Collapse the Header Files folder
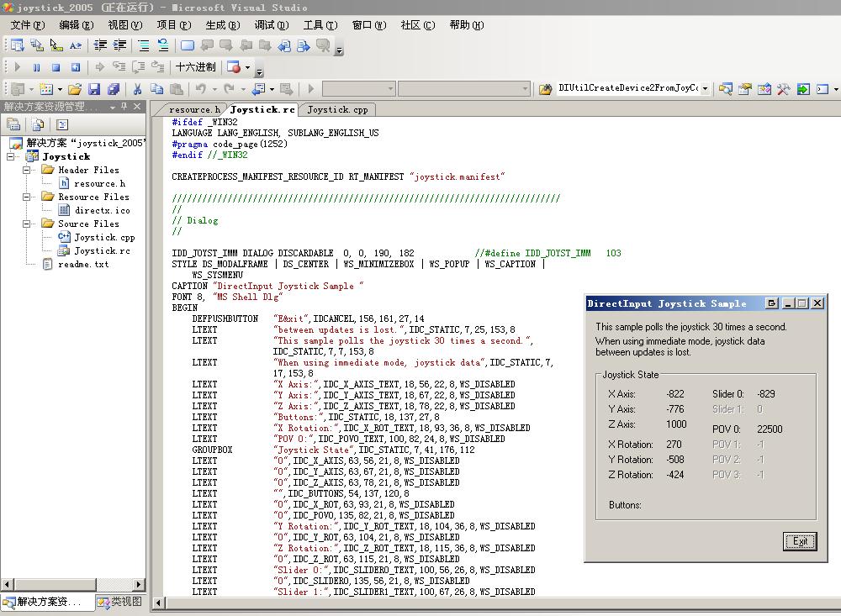 tap(26, 170)
